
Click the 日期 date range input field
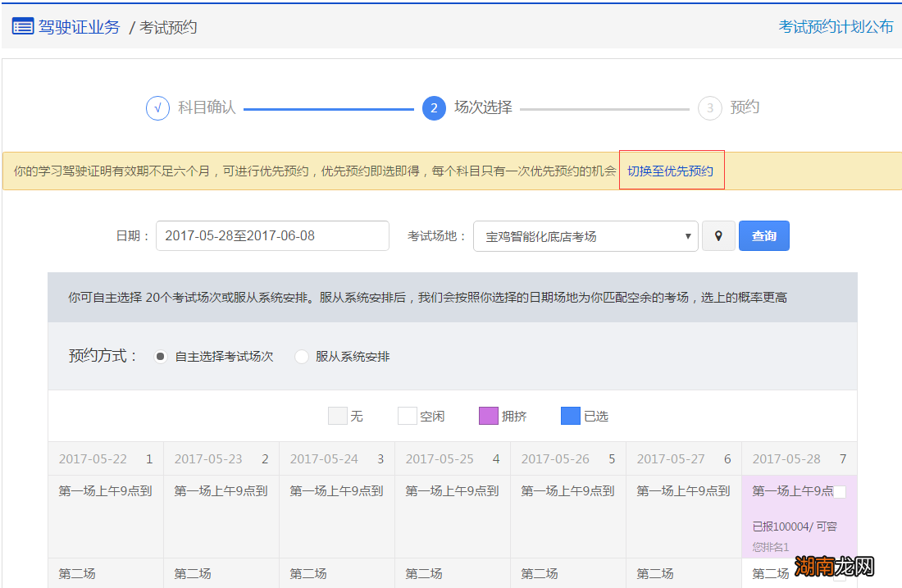coord(272,236)
